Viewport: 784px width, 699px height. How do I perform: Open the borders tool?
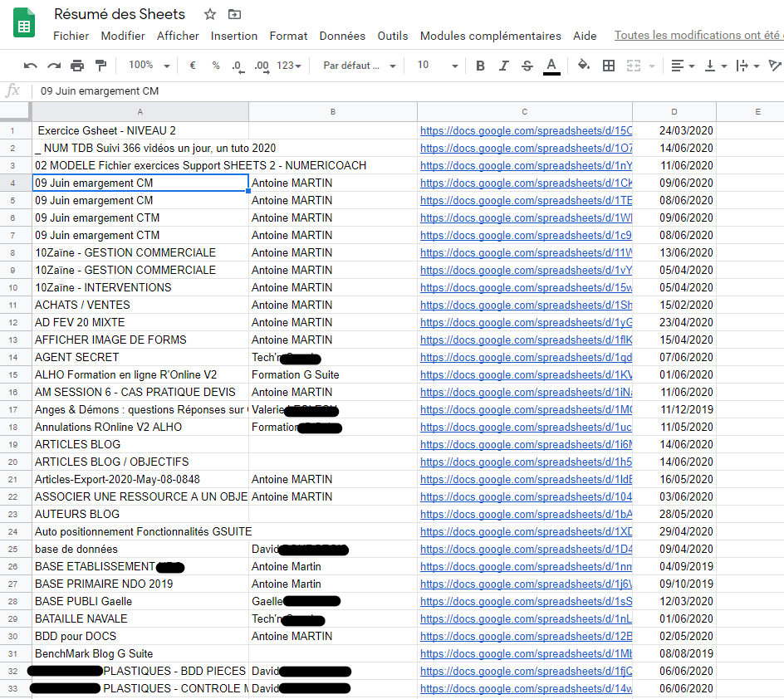coord(609,66)
